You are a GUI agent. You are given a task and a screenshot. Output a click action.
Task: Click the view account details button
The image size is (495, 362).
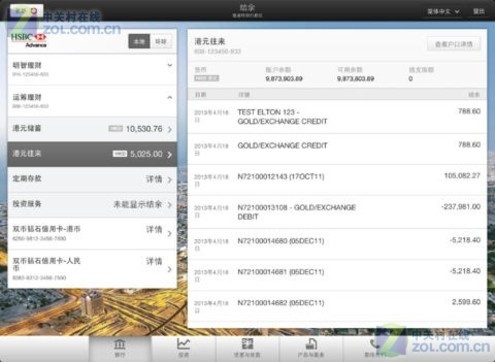point(454,44)
